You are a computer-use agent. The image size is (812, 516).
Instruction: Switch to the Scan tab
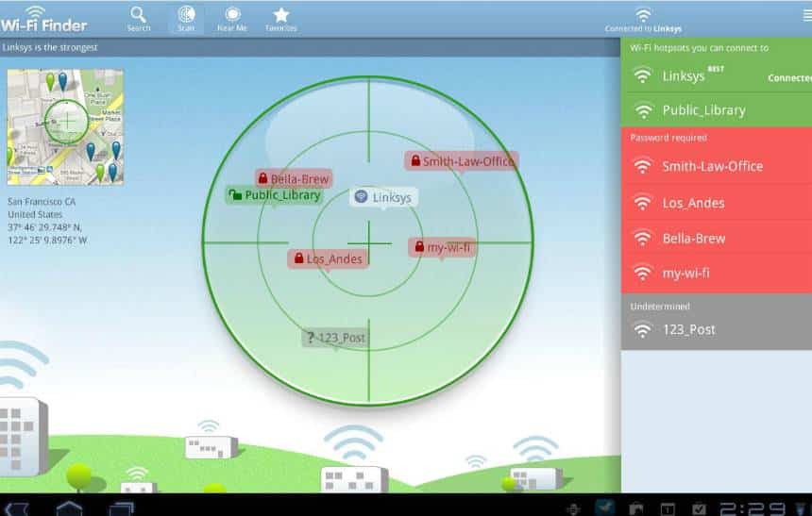186,19
